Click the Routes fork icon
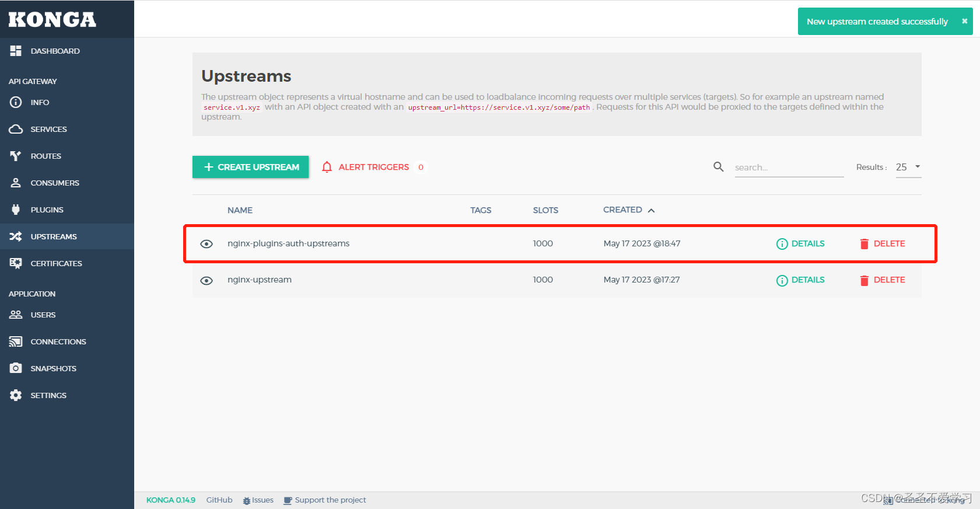 coord(16,156)
